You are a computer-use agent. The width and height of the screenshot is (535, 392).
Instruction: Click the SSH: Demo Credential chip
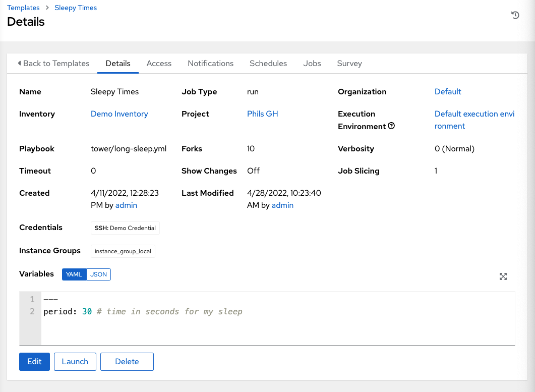point(125,228)
